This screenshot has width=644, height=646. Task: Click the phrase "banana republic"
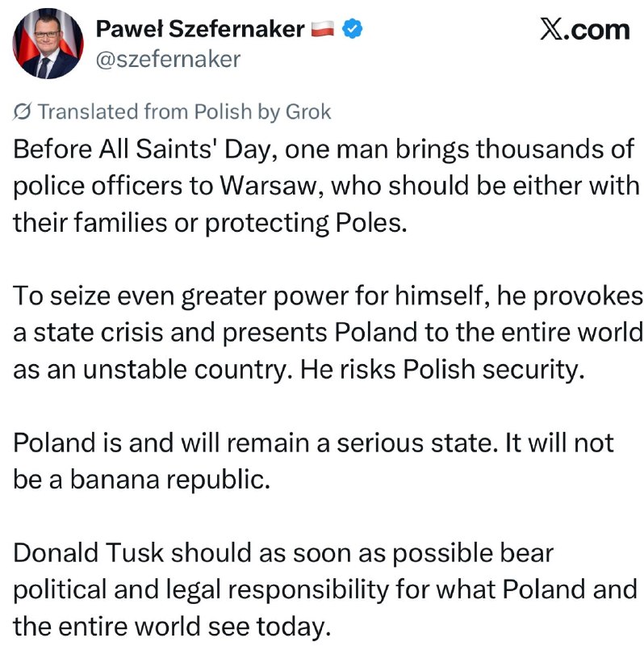click(169, 480)
